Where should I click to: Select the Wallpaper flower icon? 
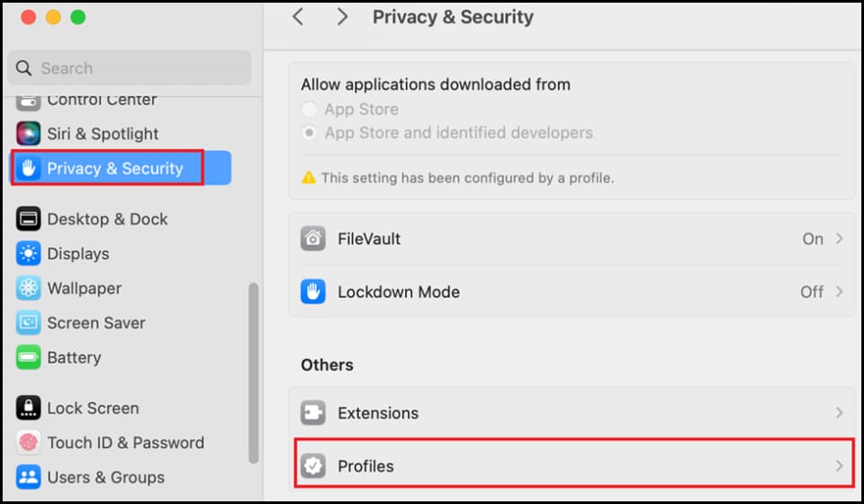tap(28, 288)
